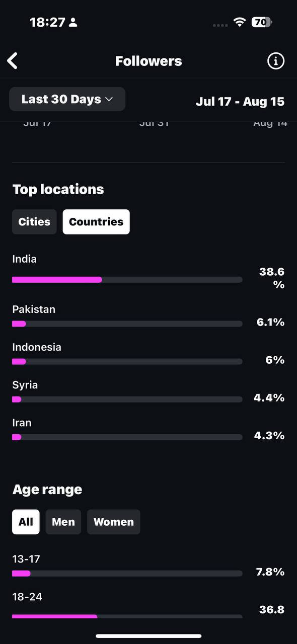
Task: Tap the Wi-Fi status icon
Action: click(x=240, y=22)
